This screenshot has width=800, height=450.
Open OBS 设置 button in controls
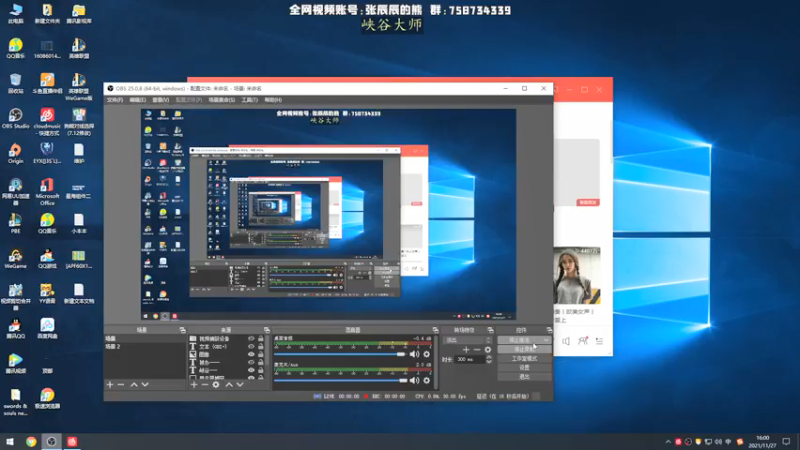[524, 367]
